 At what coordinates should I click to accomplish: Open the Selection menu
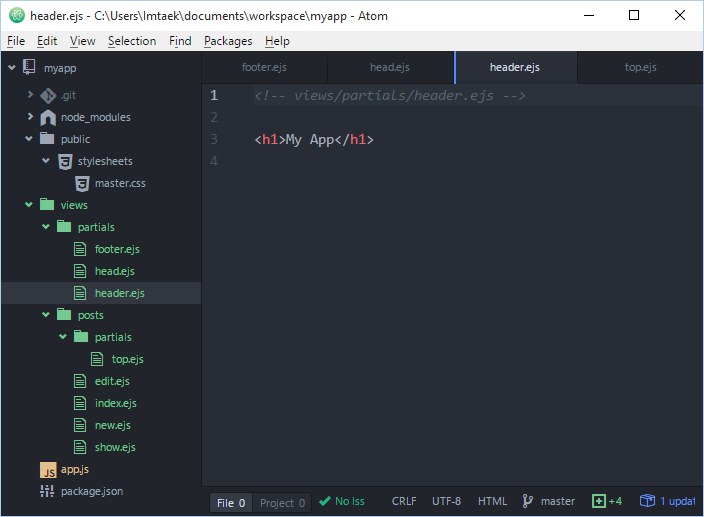click(132, 41)
